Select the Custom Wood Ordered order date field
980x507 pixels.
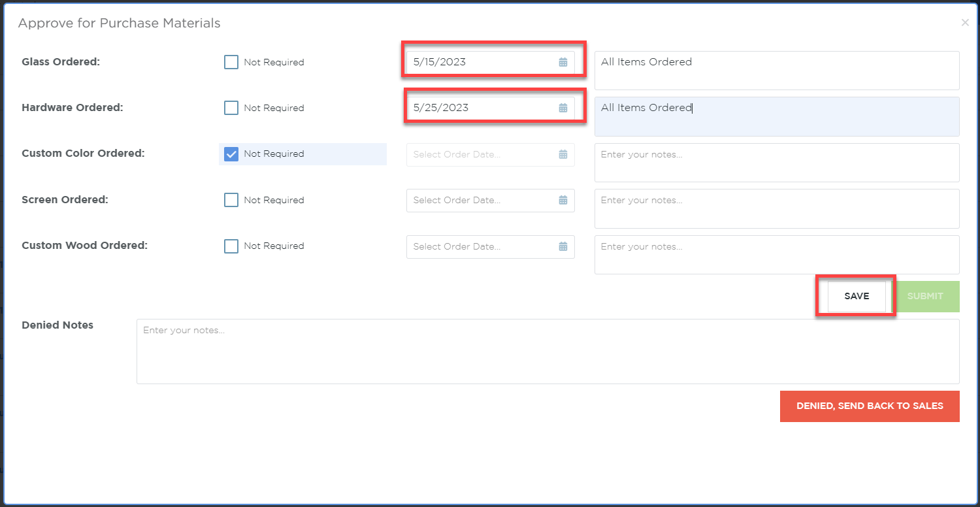pos(491,247)
